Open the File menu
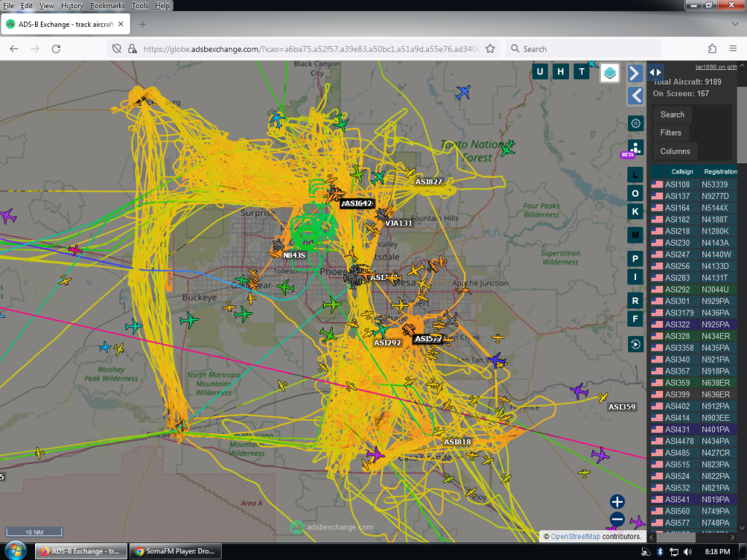This screenshot has height=560, width=747. point(9,6)
